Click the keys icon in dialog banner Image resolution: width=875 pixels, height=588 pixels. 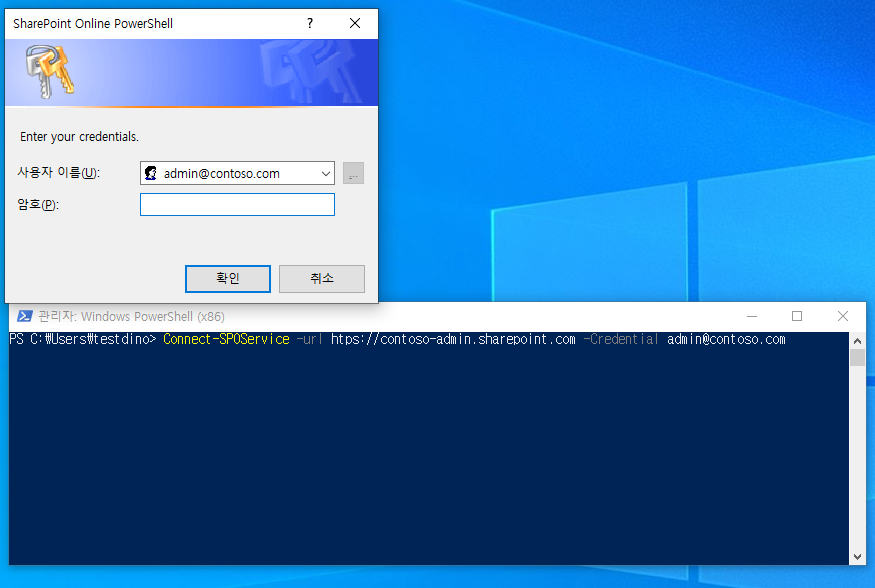pos(49,72)
